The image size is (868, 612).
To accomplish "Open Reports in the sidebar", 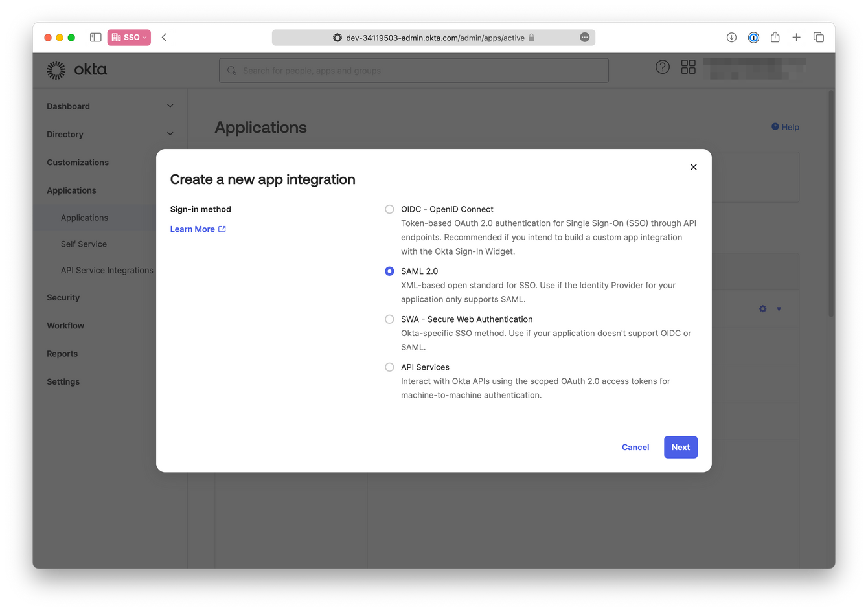I will [x=62, y=354].
